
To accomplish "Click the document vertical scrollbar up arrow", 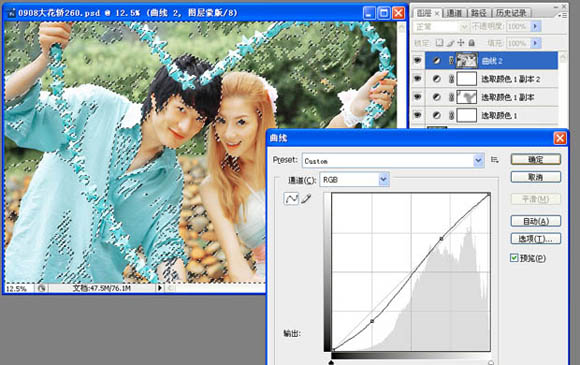I will coord(401,27).
